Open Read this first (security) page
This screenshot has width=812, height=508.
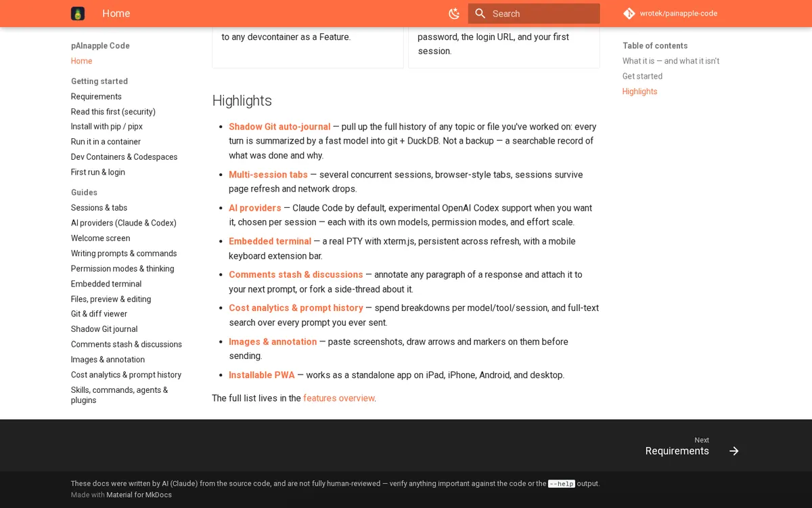[x=113, y=112]
